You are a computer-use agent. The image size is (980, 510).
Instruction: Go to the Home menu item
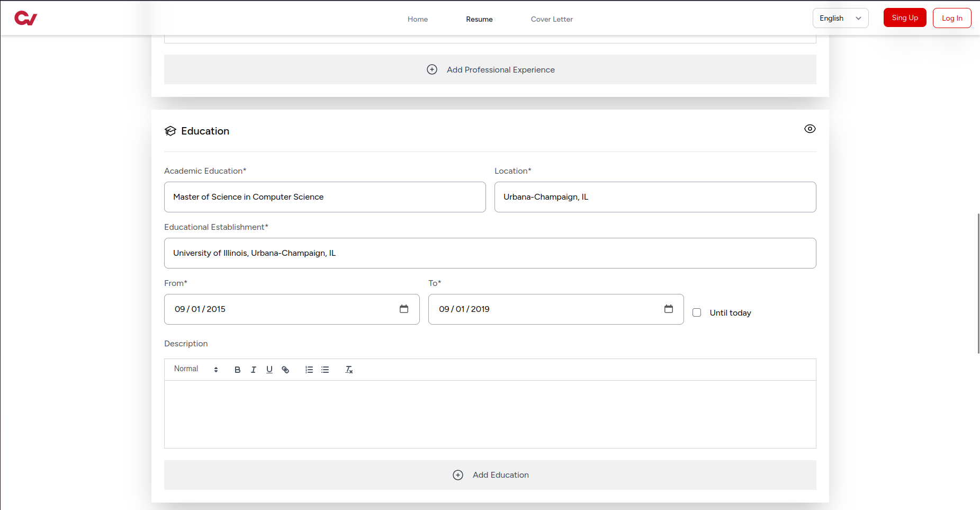(x=417, y=19)
